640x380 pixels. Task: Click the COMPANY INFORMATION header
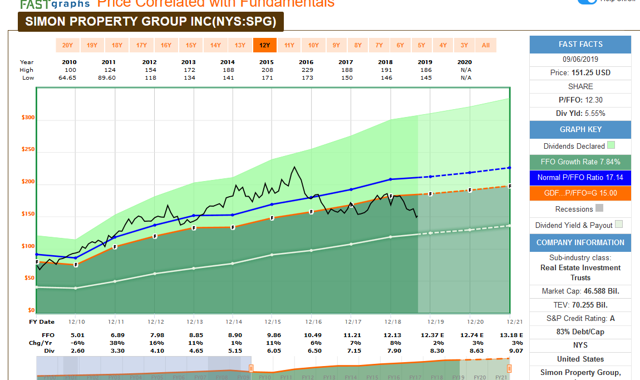click(580, 243)
